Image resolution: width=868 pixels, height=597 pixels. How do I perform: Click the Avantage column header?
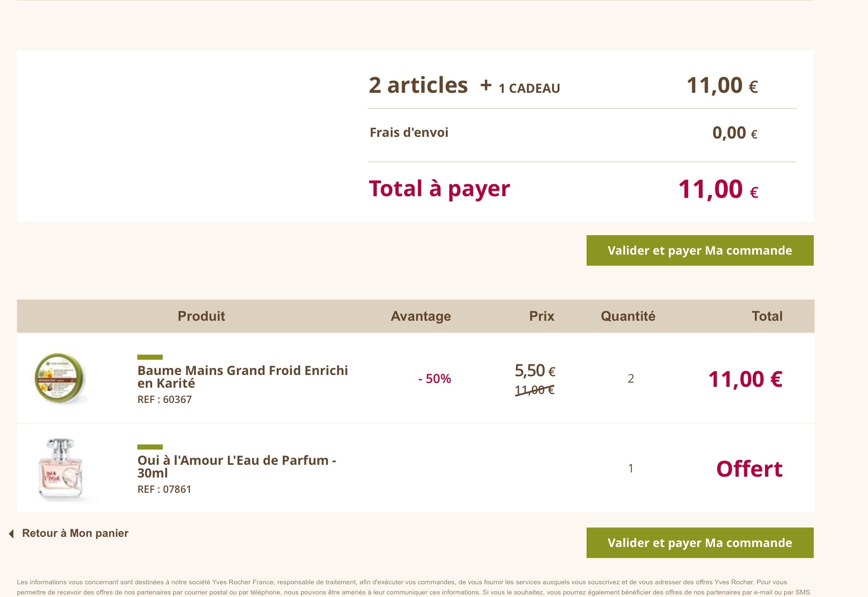tap(420, 316)
